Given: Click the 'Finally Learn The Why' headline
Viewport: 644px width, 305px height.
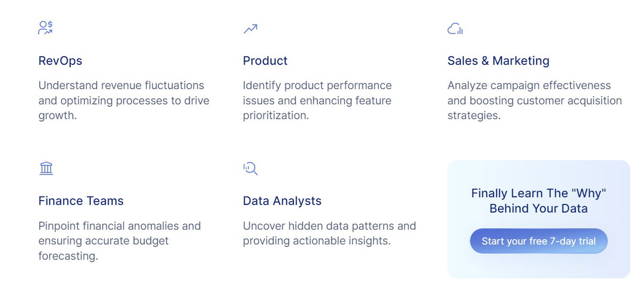Looking at the screenshot, I should [x=538, y=201].
